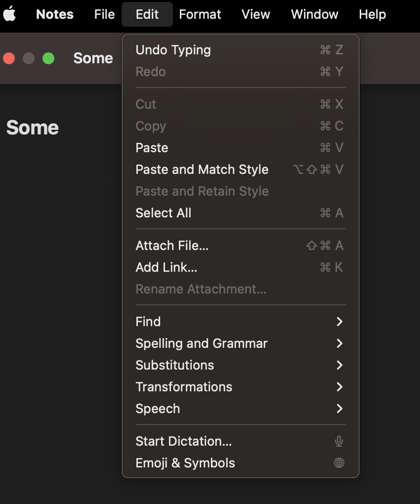Click the globe icon beside Emoji & Symbols
The width and height of the screenshot is (420, 504).
339,463
